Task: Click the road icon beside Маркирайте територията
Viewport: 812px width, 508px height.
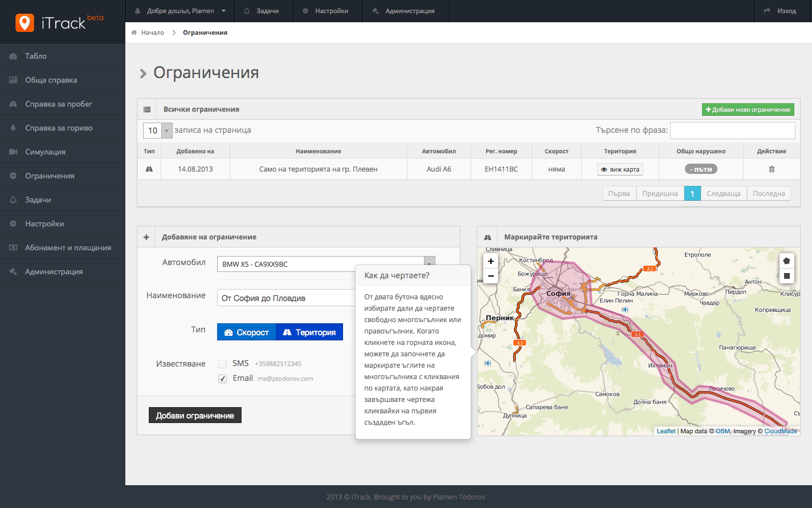Action: click(x=488, y=237)
